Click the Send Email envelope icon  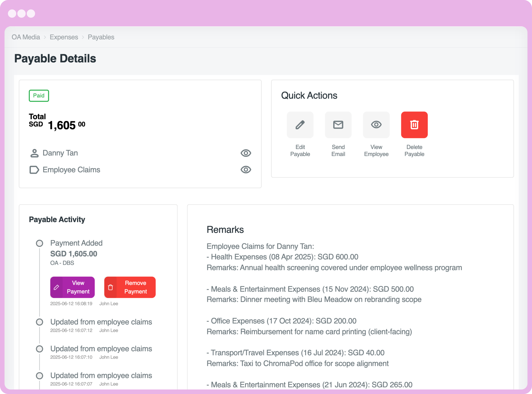pos(338,125)
